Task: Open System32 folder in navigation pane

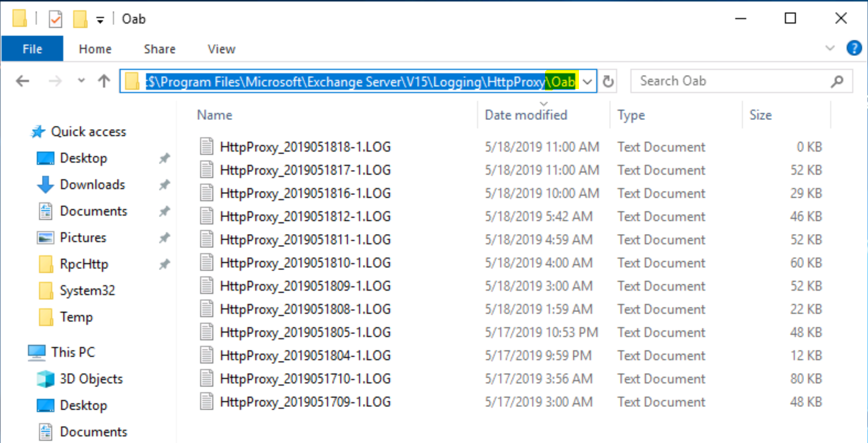Action: click(88, 291)
